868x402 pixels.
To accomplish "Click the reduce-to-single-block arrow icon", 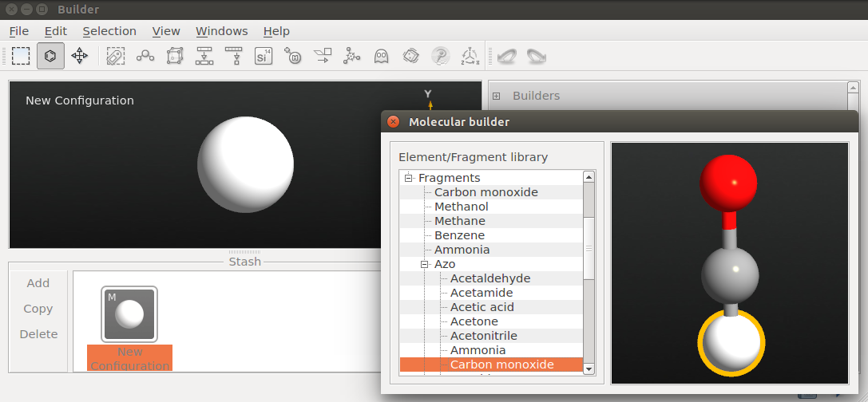I will coord(234,56).
